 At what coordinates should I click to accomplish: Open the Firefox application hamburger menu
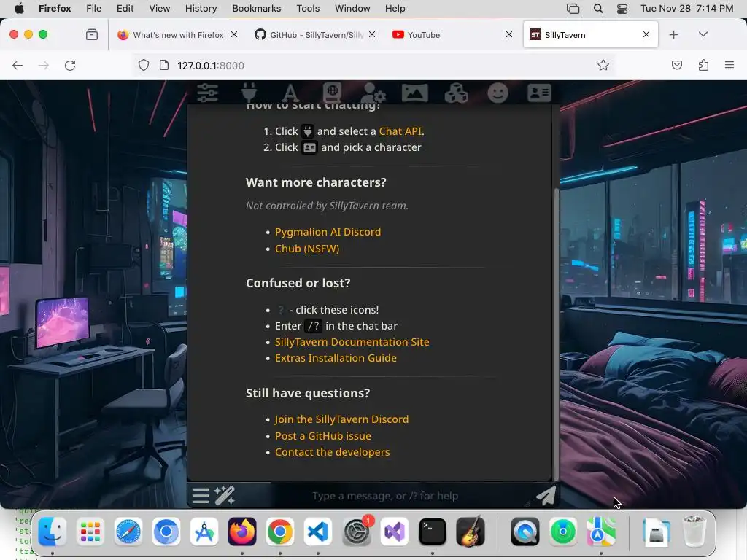[729, 65]
